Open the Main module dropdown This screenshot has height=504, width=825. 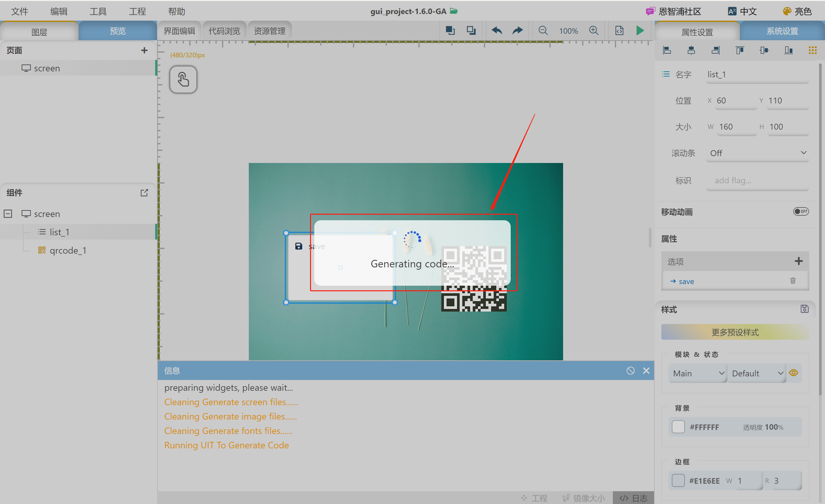click(x=697, y=373)
